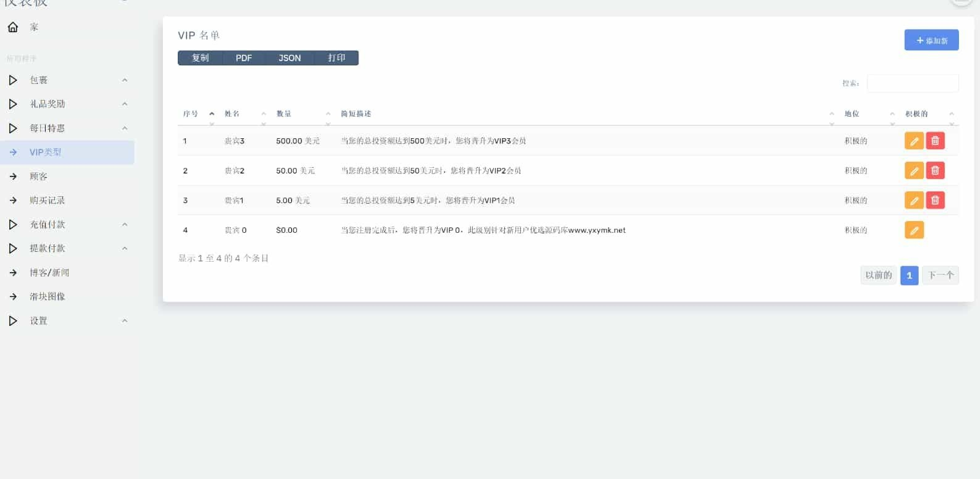Click the JSON export button
The height and width of the screenshot is (479, 980).
pos(289,58)
